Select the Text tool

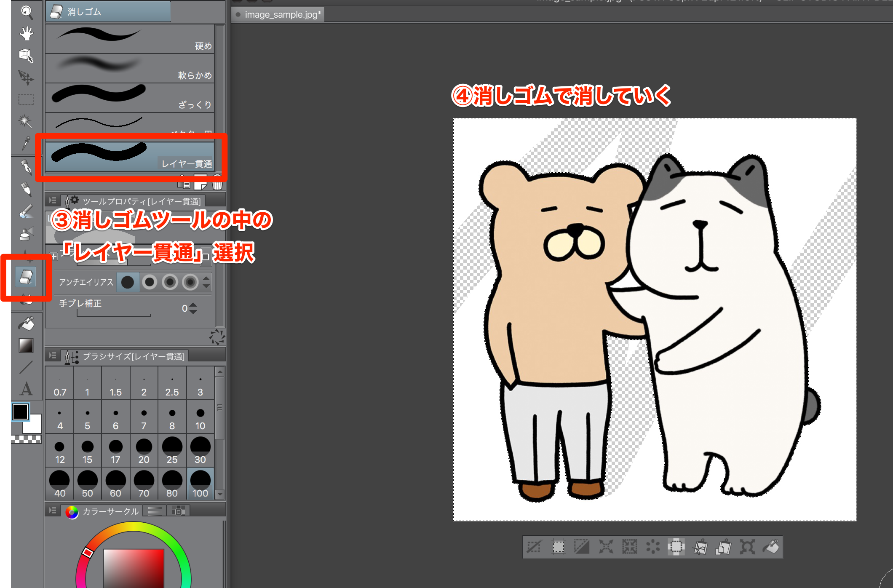coord(26,389)
